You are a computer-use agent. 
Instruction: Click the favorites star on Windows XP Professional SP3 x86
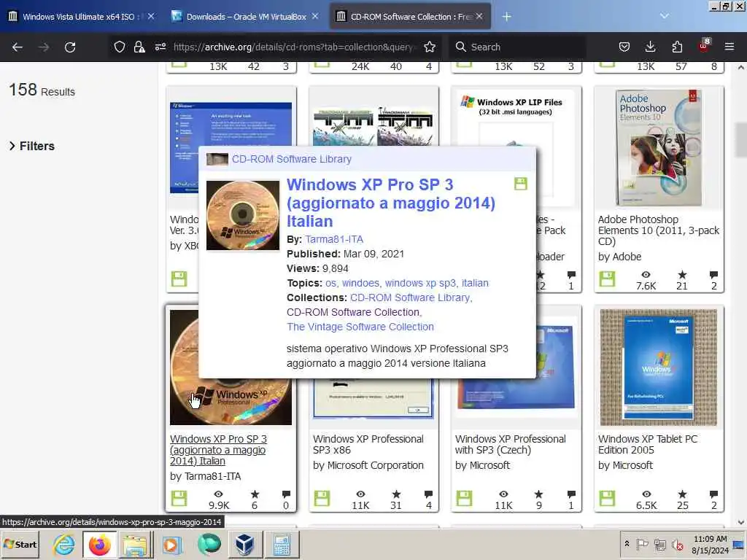[396, 494]
